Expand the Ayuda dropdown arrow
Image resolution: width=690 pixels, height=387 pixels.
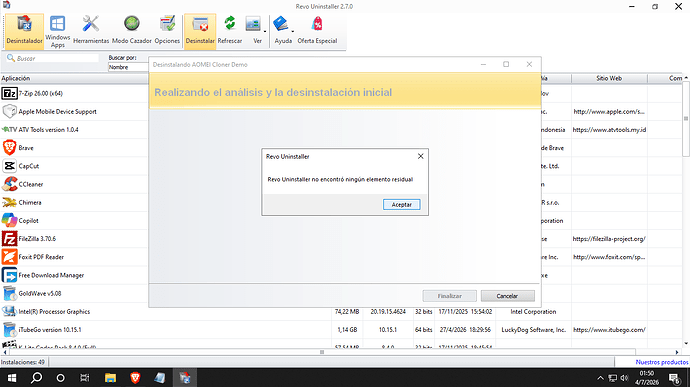point(293,31)
